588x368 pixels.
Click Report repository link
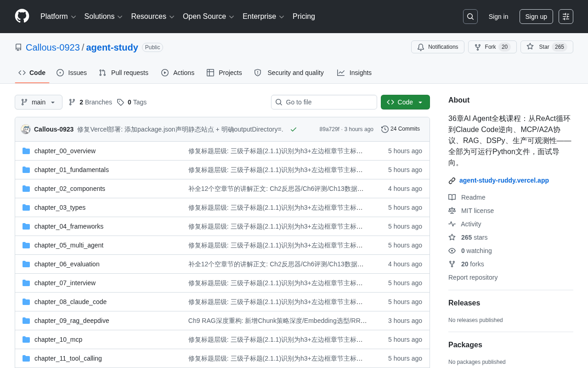click(473, 277)
